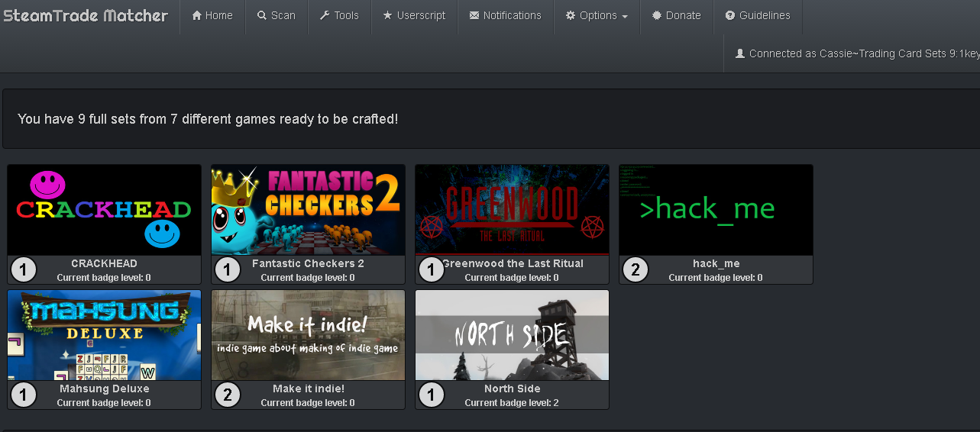Open the hack_me game banner
This screenshot has height=432, width=980.
click(x=716, y=210)
